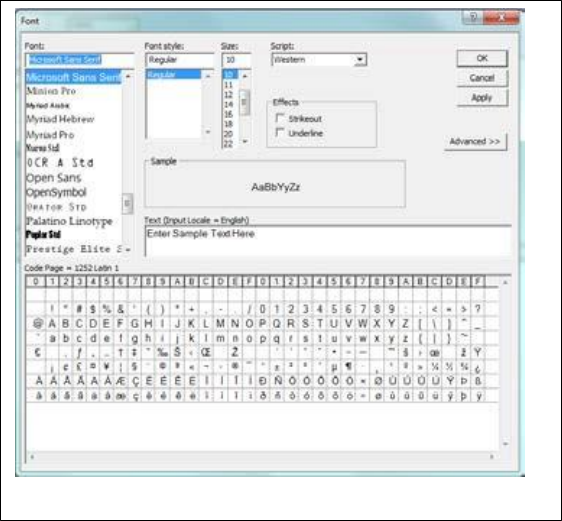
Task: Open the Script dropdown
Action: coord(359,60)
